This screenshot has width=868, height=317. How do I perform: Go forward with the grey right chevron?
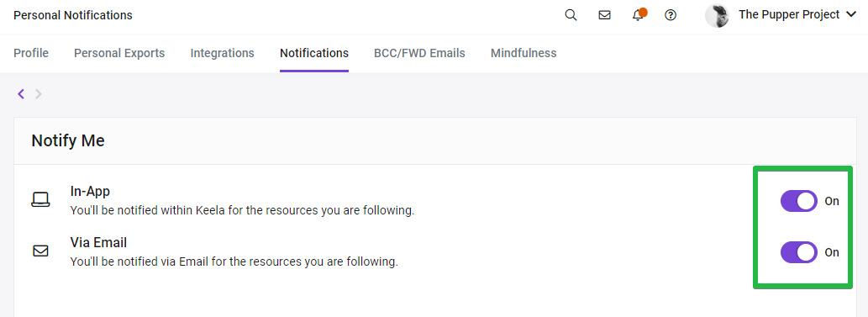(x=38, y=94)
